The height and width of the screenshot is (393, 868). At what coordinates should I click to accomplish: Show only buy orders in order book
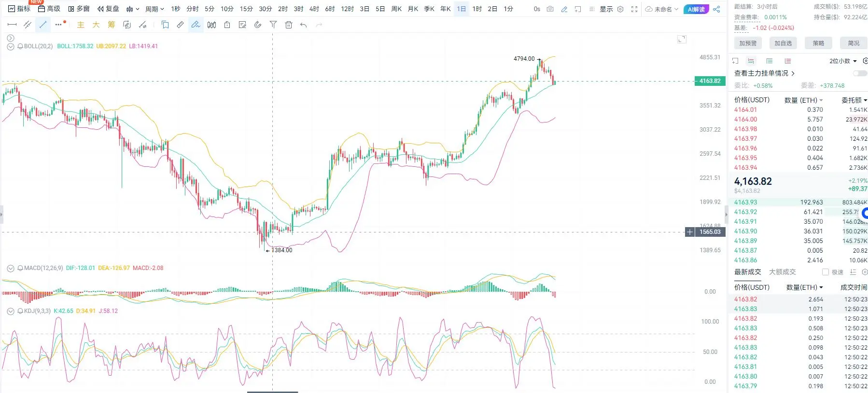click(x=769, y=61)
